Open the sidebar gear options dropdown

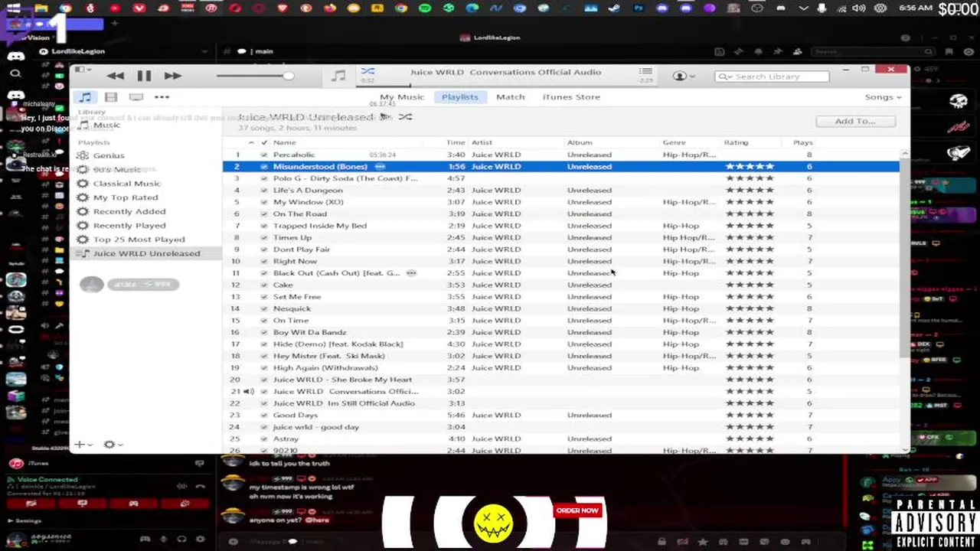113,445
